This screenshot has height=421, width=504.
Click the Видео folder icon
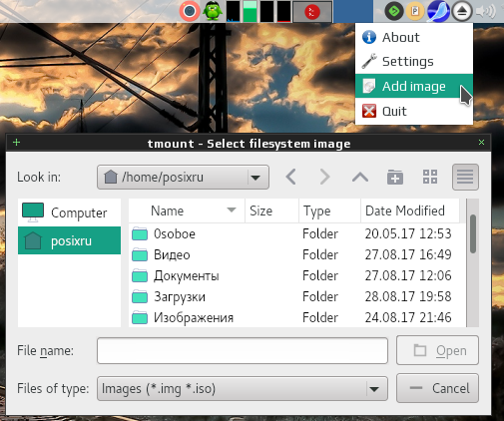coord(140,255)
